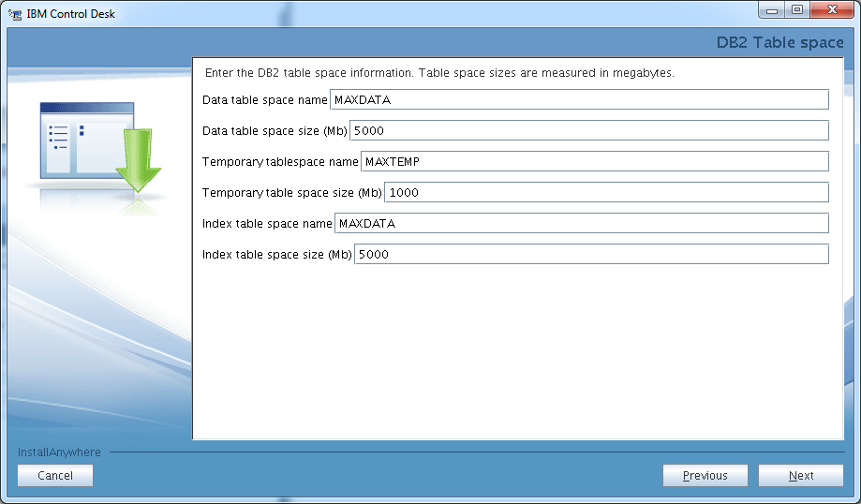The image size is (861, 504).
Task: Click the Data table space name field
Action: click(x=579, y=100)
